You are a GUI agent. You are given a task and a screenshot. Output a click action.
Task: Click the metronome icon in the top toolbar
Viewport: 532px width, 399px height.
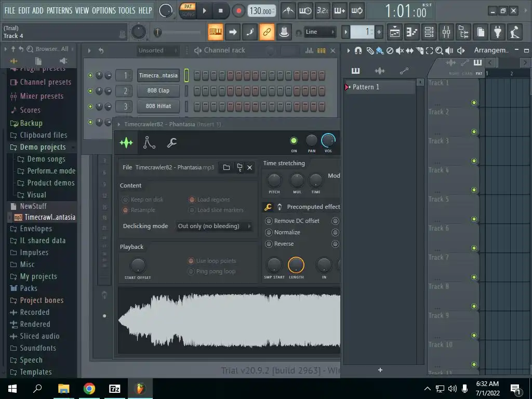point(288,11)
